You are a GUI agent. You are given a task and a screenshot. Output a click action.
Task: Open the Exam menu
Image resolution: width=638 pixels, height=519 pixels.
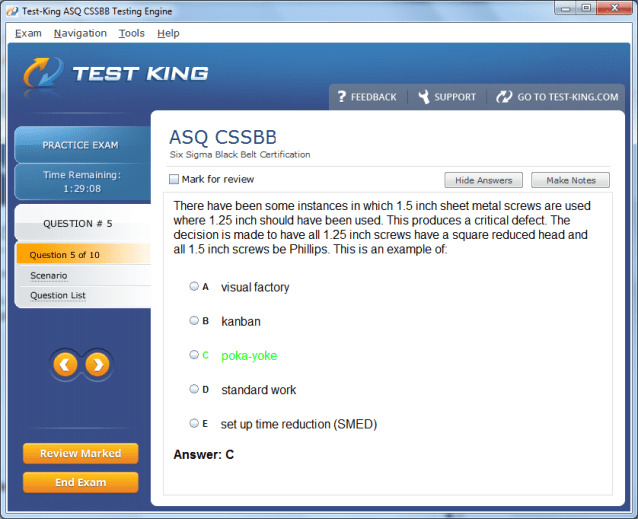(28, 33)
